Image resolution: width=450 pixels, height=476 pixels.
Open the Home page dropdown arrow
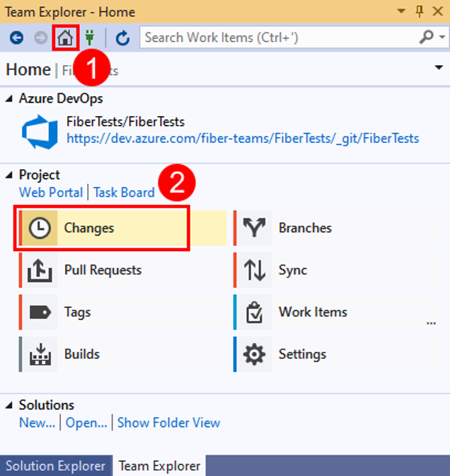coord(439,67)
